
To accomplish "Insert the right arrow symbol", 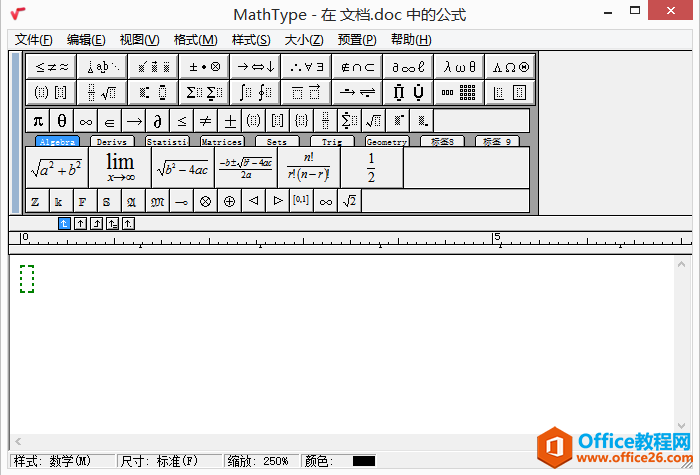I will pyautogui.click(x=133, y=121).
